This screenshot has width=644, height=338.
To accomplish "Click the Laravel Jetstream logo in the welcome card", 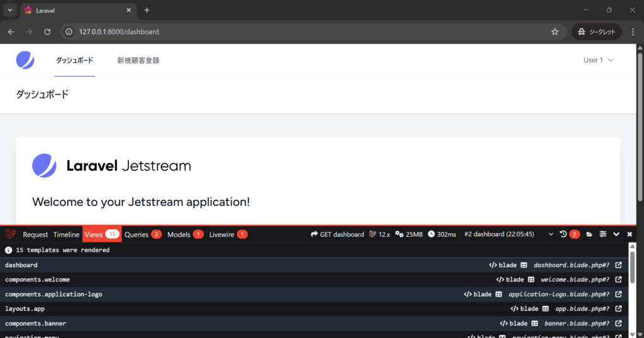I will (x=112, y=166).
